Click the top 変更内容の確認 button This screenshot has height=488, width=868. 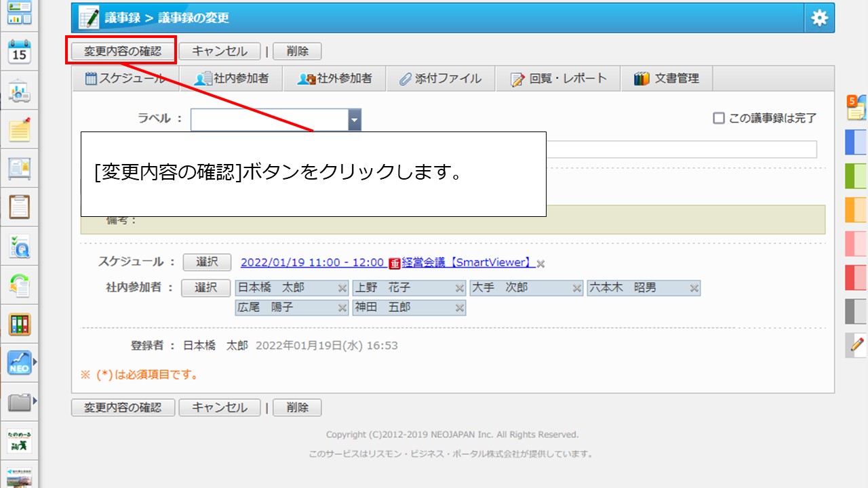tap(123, 51)
